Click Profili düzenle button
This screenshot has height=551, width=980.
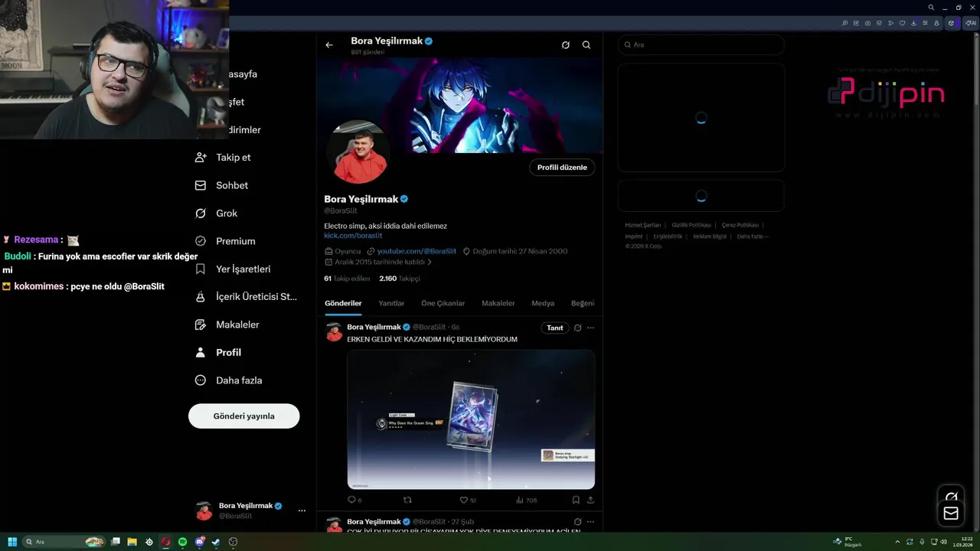pyautogui.click(x=562, y=168)
